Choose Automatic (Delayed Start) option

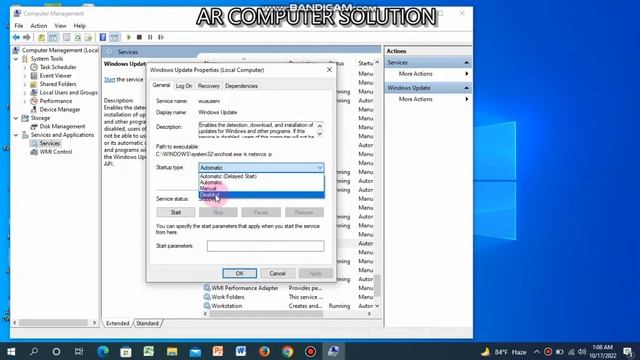point(261,176)
